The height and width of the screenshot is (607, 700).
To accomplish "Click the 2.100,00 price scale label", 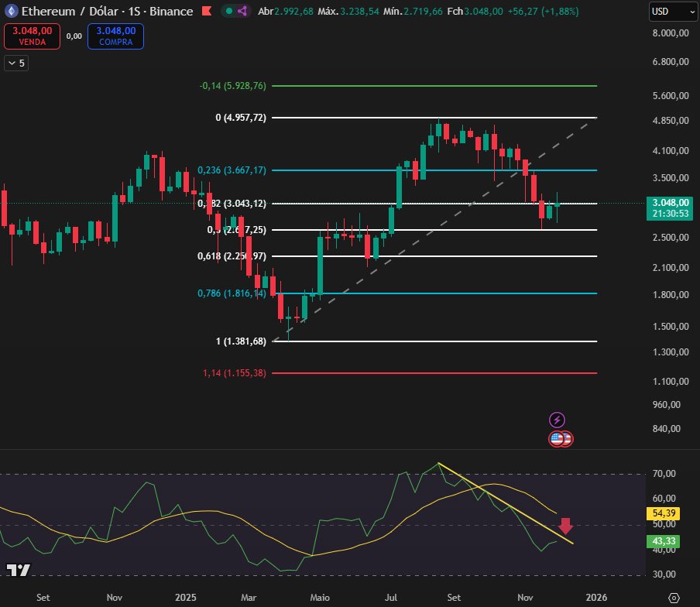I will coord(671,267).
